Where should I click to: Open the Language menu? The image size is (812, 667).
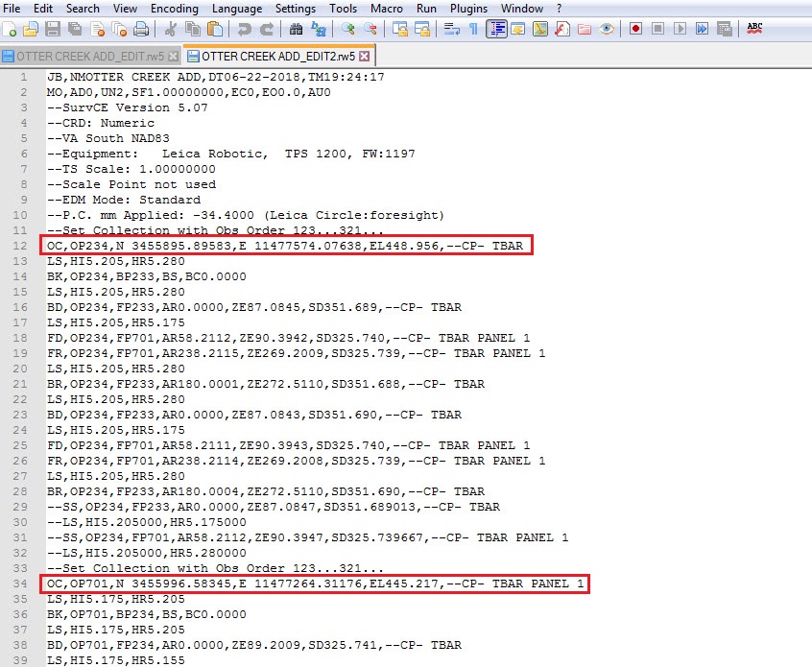click(x=236, y=8)
